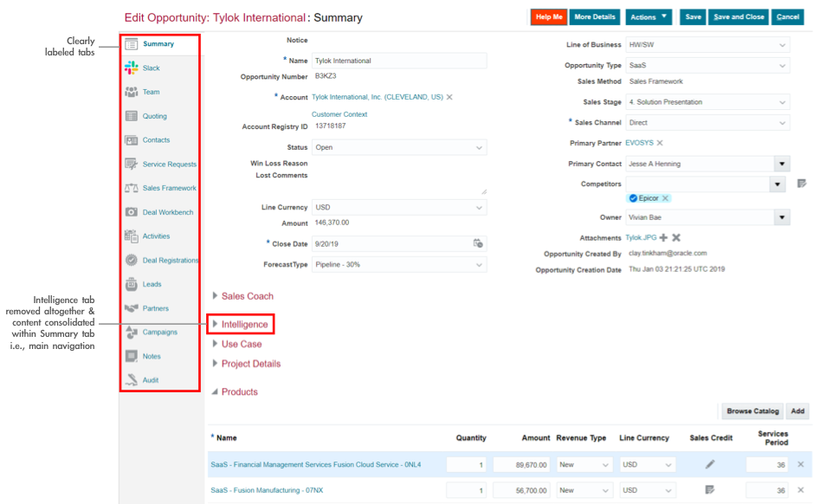Open the Competitors dropdown arrow

click(x=777, y=184)
